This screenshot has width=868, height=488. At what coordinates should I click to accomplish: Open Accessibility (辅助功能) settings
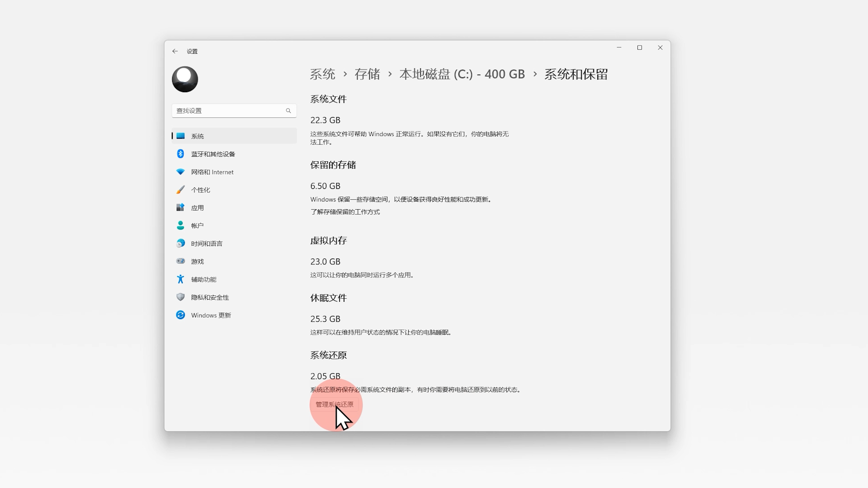pos(203,280)
